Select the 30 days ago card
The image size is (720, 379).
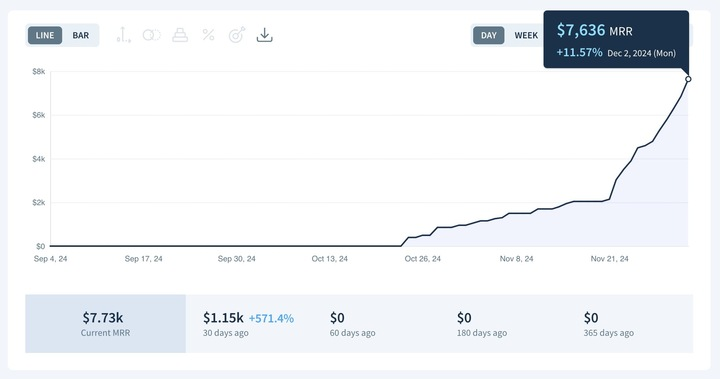[249, 324]
